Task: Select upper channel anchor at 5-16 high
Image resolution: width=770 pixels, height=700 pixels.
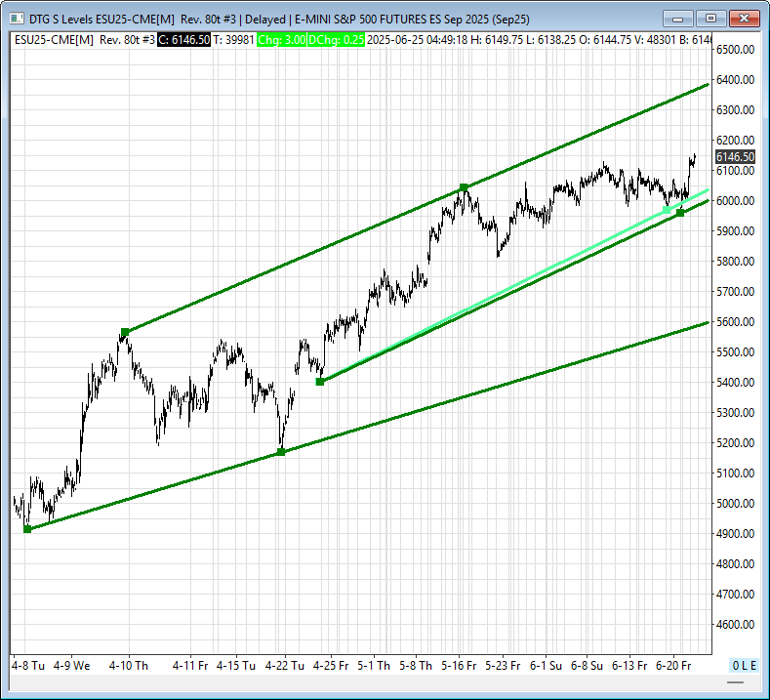Action: pos(464,187)
